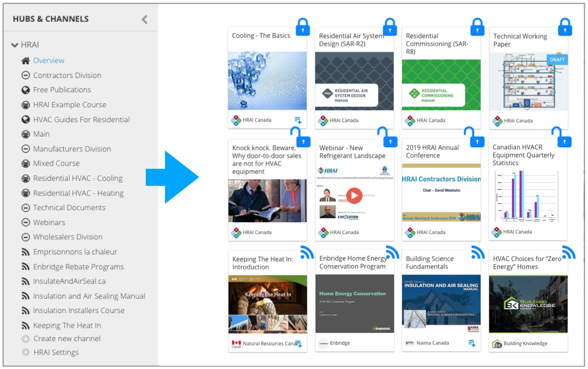Add Building Science Fundamentals to playlist

[472, 343]
